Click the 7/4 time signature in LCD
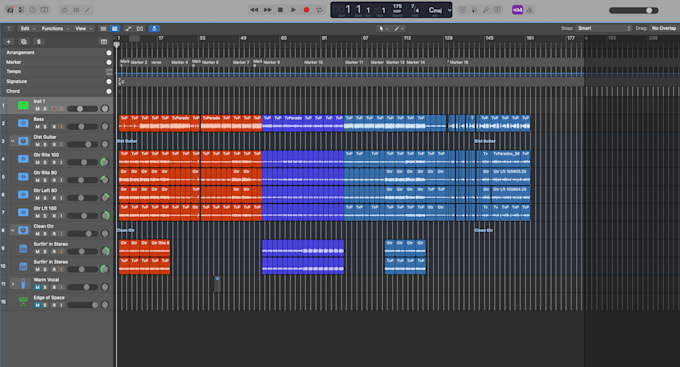This screenshot has width=680, height=367. pyautogui.click(x=415, y=9)
